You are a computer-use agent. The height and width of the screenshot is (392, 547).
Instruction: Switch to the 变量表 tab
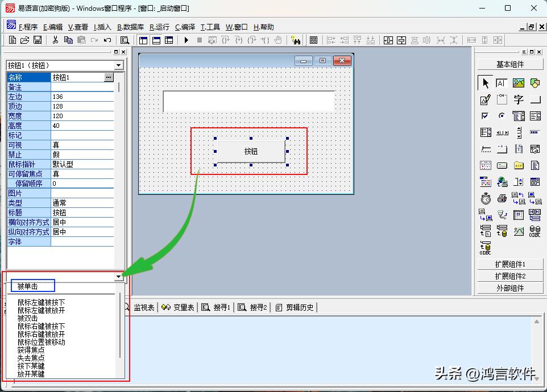pyautogui.click(x=177, y=307)
